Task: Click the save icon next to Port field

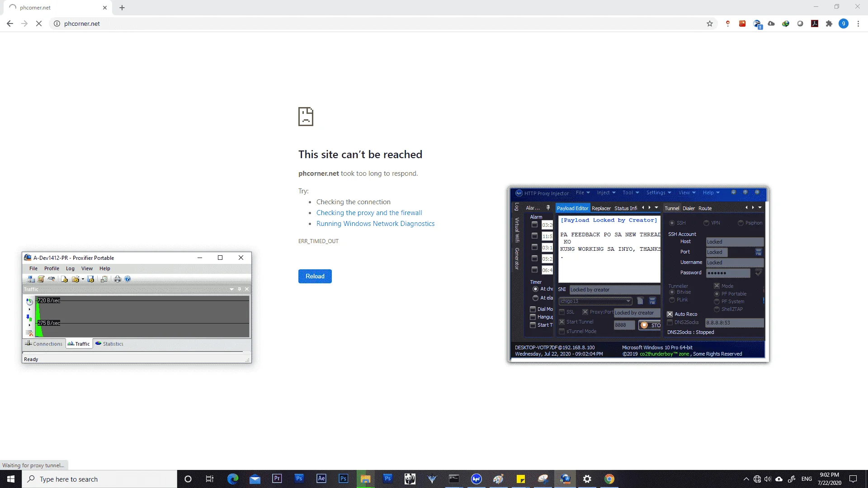Action: tap(759, 252)
